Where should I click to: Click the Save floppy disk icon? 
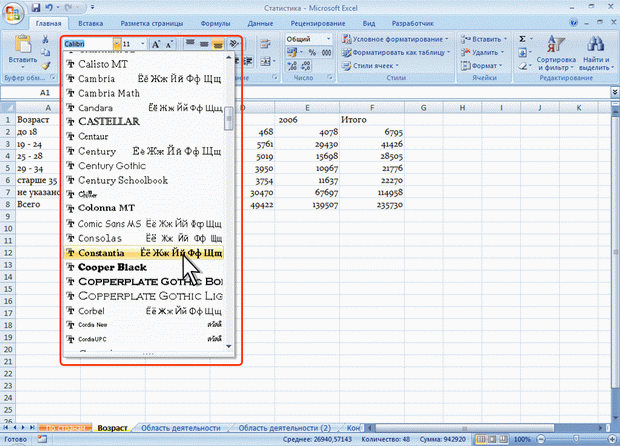pos(36,8)
